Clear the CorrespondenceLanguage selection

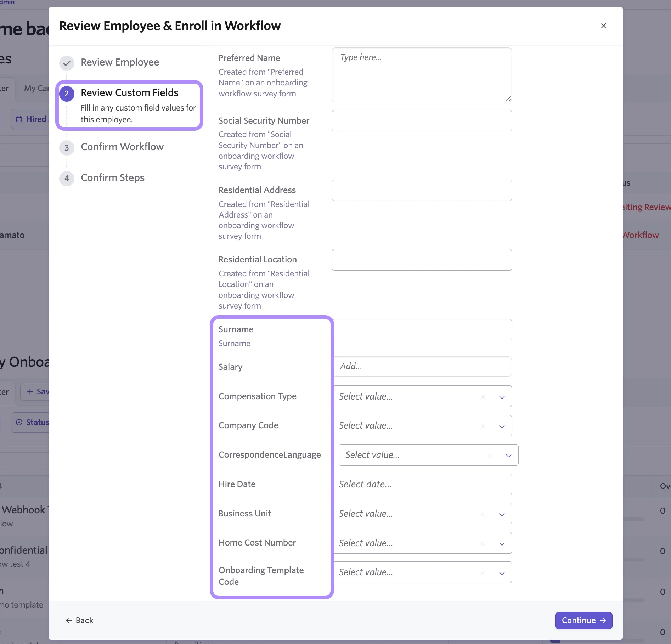tap(489, 456)
